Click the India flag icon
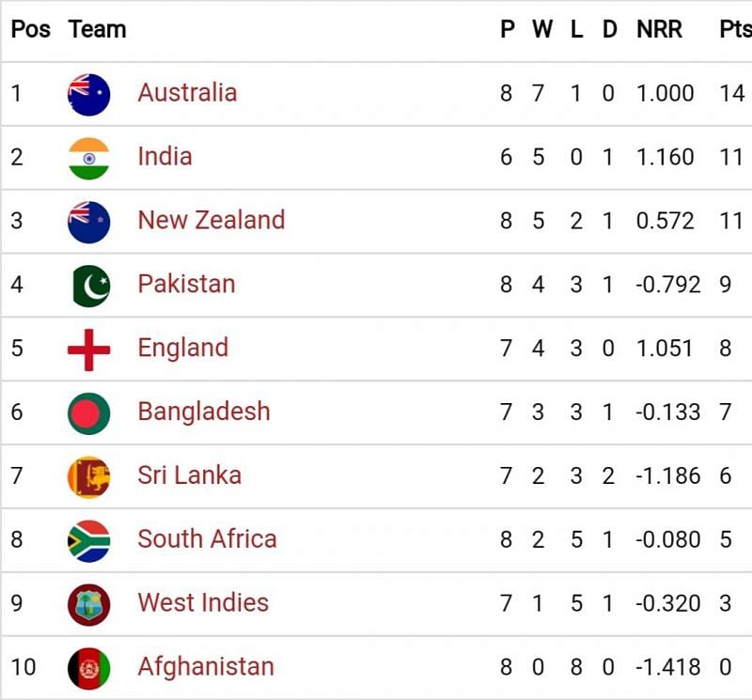Image resolution: width=752 pixels, height=700 pixels. pos(89,158)
